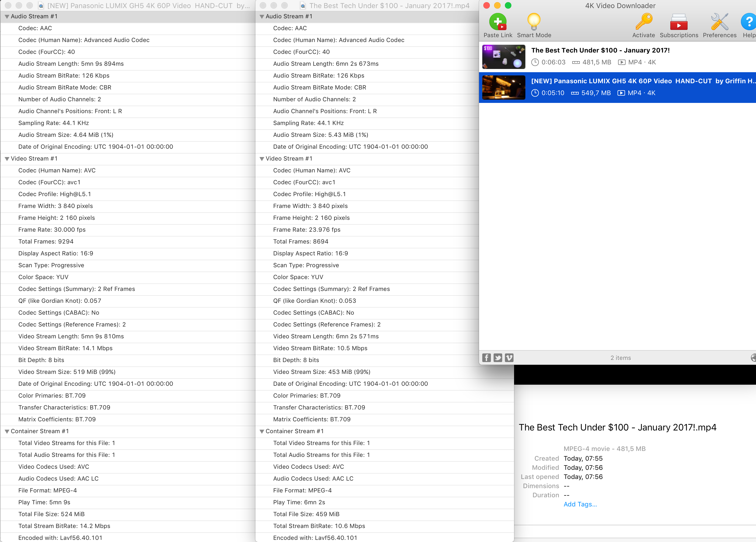Select The Best Tech Under $100 download title

pos(600,50)
